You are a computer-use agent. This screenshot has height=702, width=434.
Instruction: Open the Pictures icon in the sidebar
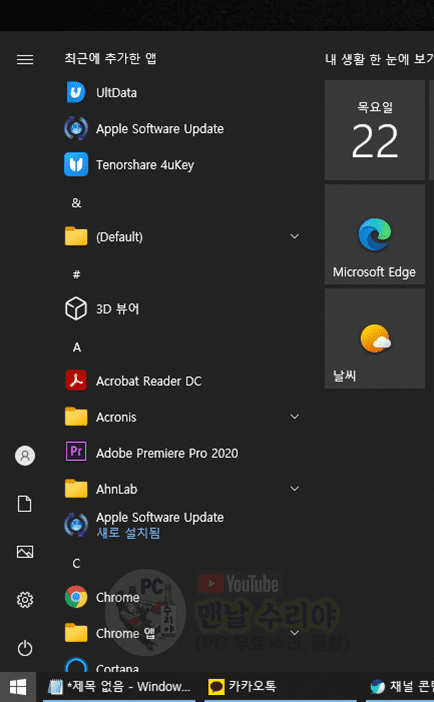point(25,552)
